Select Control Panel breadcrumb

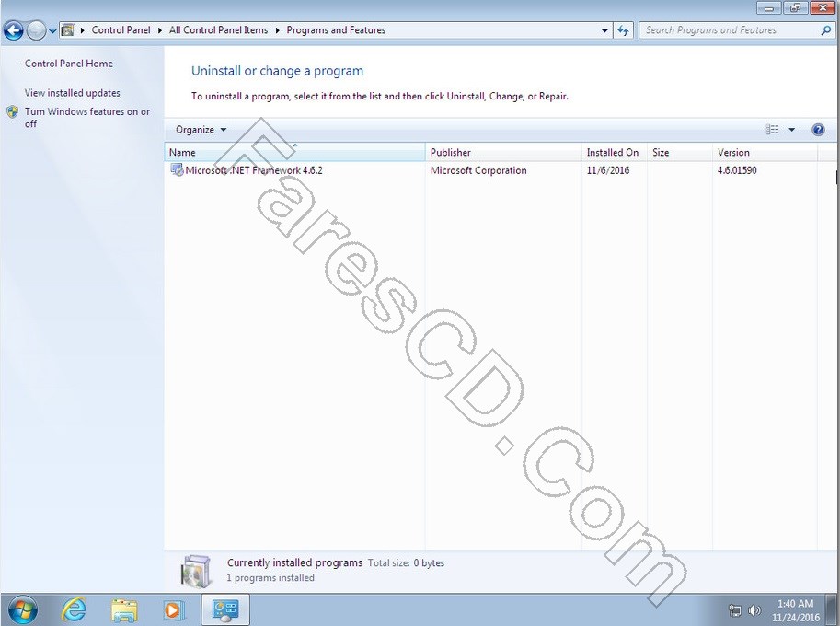121,30
